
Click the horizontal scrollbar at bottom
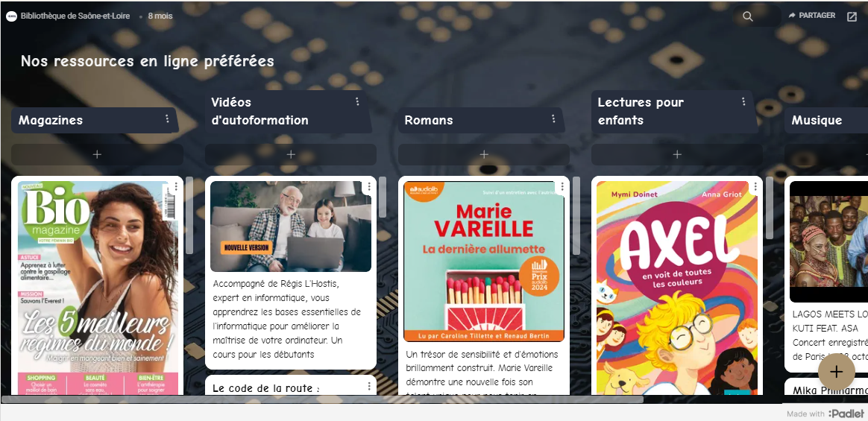point(322,399)
